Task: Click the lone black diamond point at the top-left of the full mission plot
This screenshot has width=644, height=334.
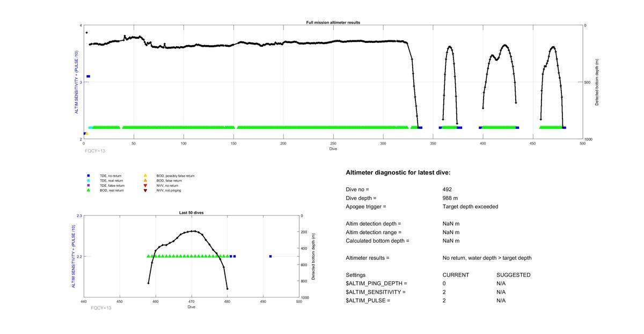Action: tap(86, 33)
